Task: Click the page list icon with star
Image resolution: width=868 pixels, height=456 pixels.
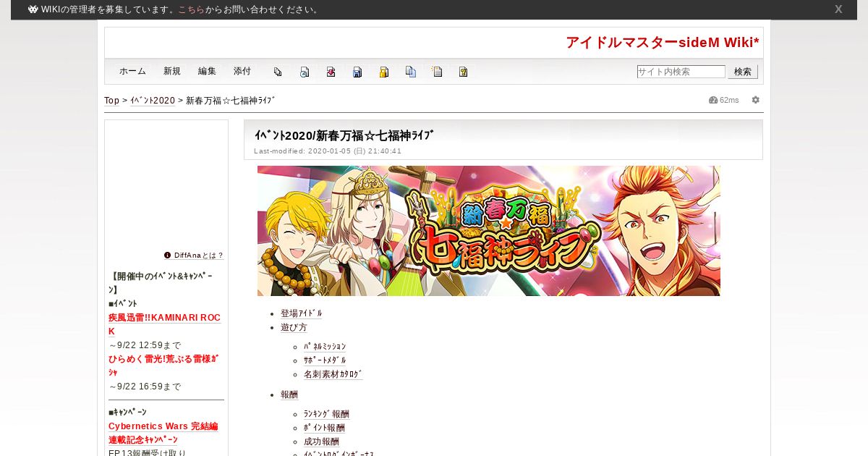Action: coord(437,72)
